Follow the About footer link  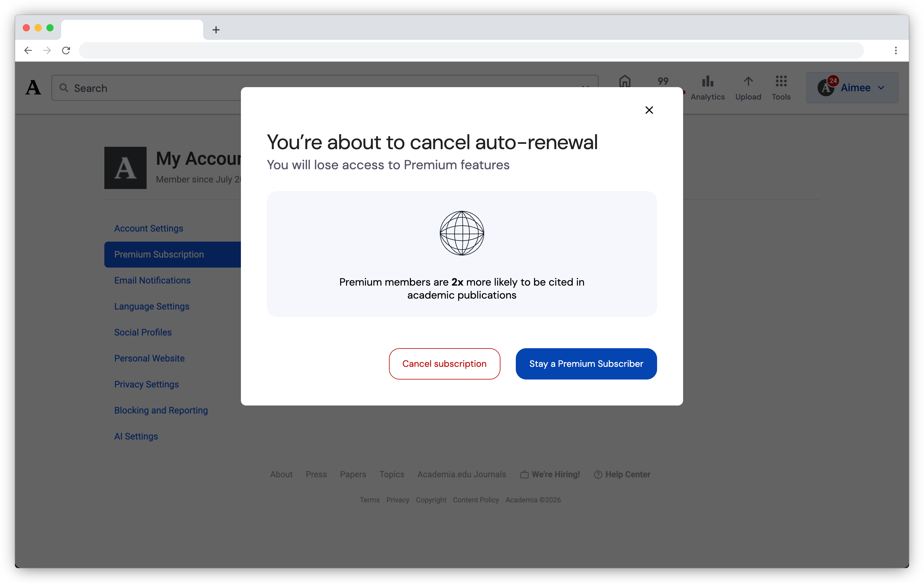coord(281,474)
